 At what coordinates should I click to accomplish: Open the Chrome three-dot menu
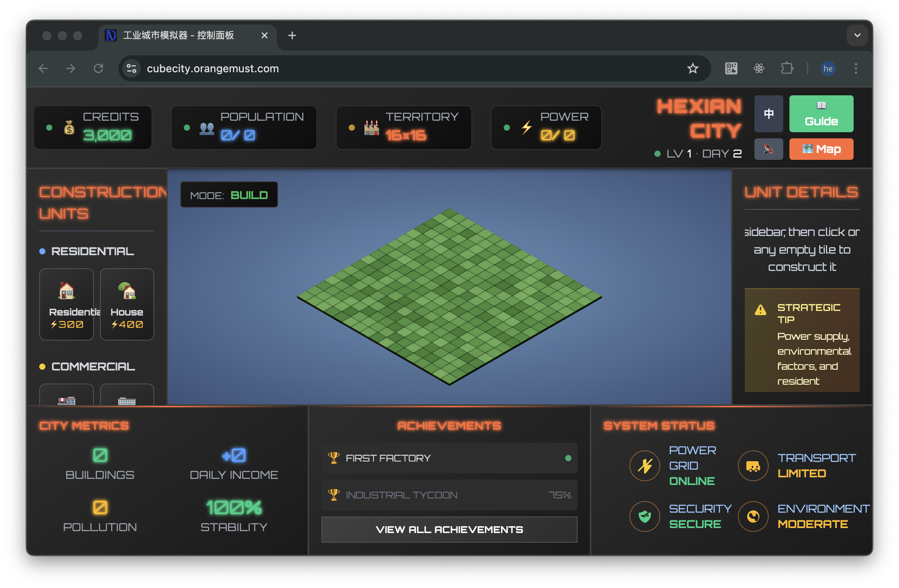856,68
